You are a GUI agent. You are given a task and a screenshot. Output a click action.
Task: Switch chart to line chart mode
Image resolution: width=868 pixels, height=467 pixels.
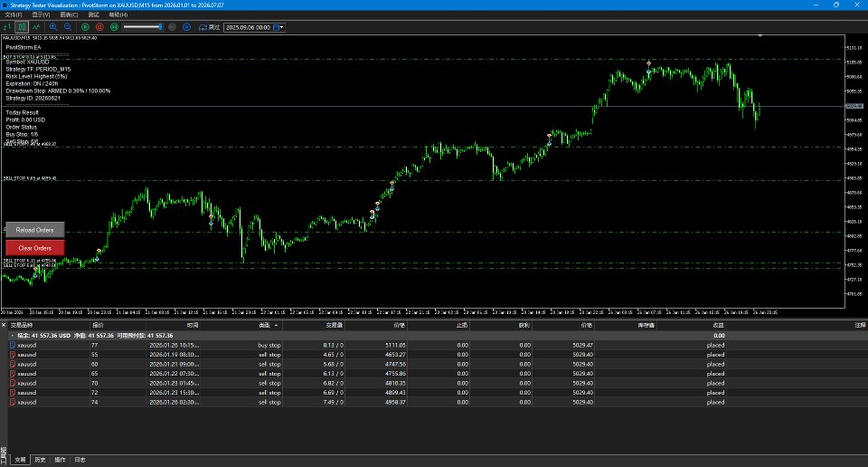pyautogui.click(x=36, y=26)
